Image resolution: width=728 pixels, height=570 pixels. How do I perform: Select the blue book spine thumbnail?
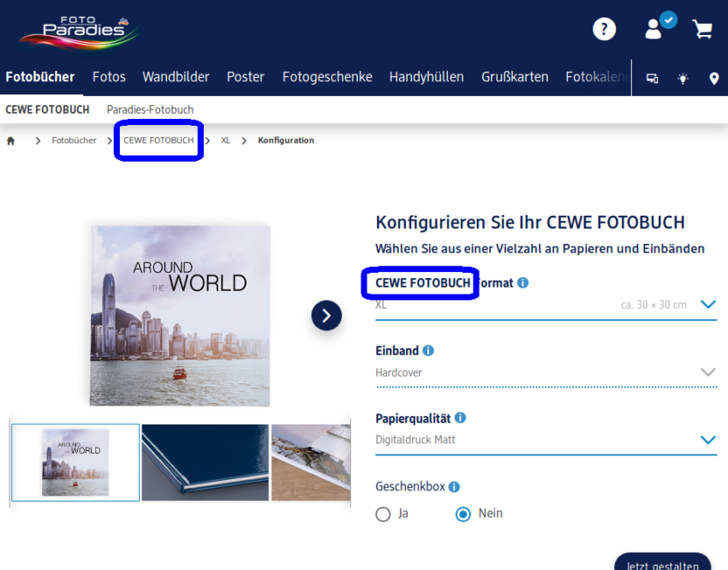click(x=206, y=462)
